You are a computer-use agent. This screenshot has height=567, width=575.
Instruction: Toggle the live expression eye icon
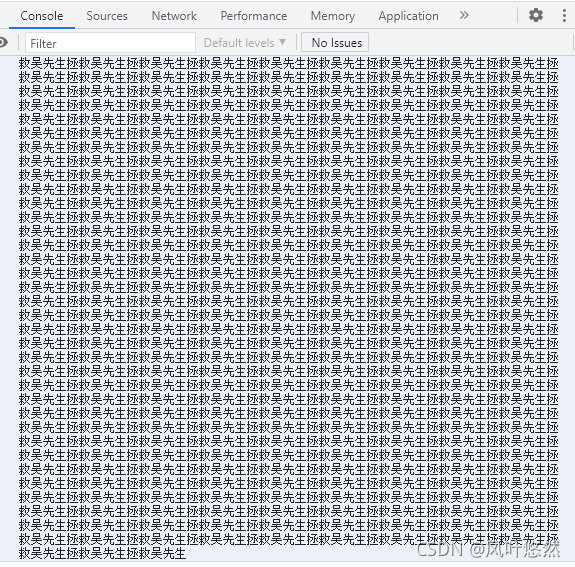coord(3,43)
